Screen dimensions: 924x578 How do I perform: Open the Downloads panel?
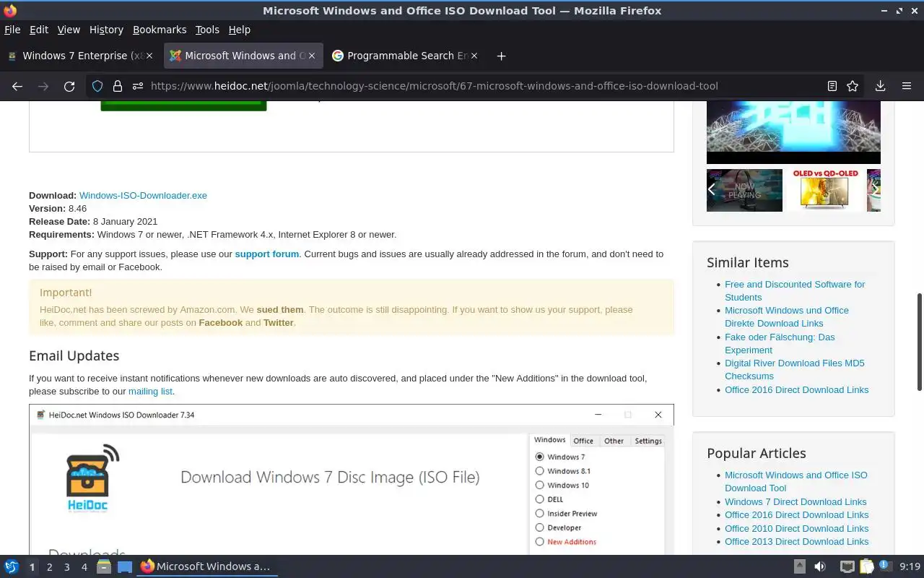[880, 86]
